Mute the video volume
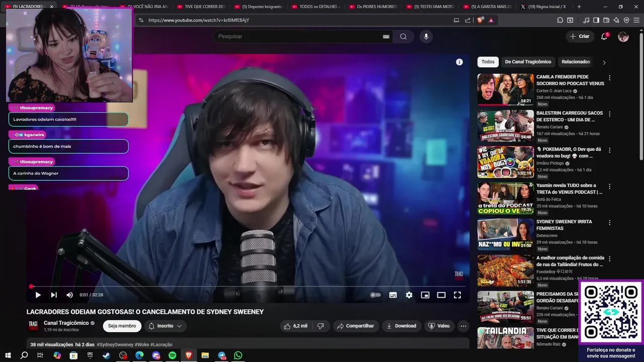The width and height of the screenshot is (644, 362). point(69,295)
